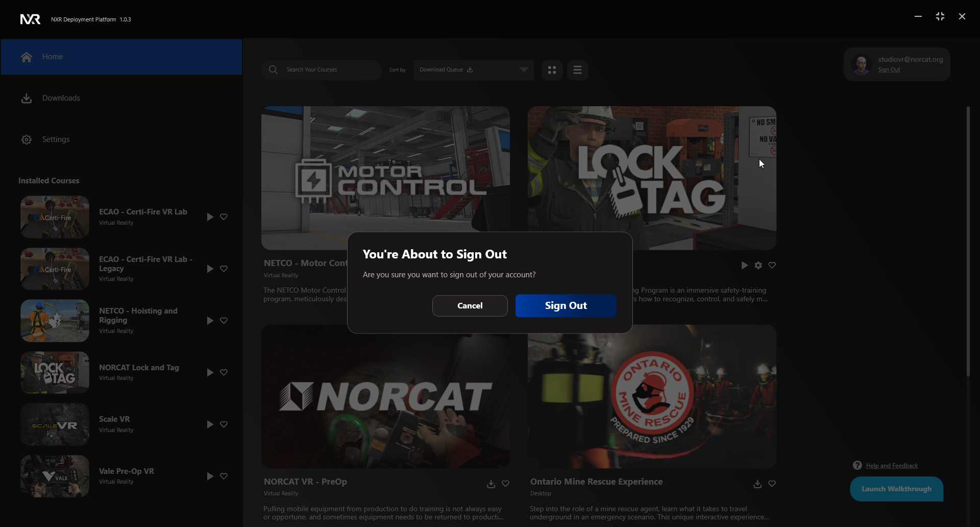Click the Help and Feedback question icon
This screenshot has height=527, width=980.
857,465
